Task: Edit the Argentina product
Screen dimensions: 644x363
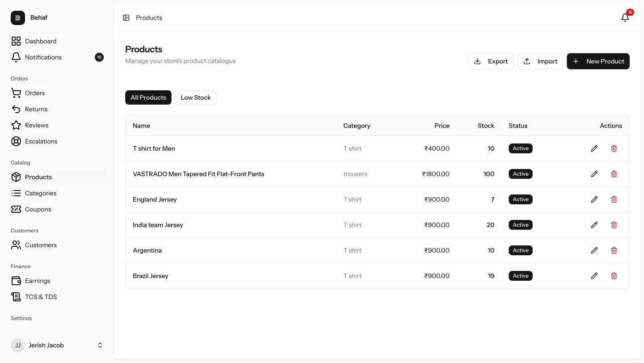Action: (594, 250)
